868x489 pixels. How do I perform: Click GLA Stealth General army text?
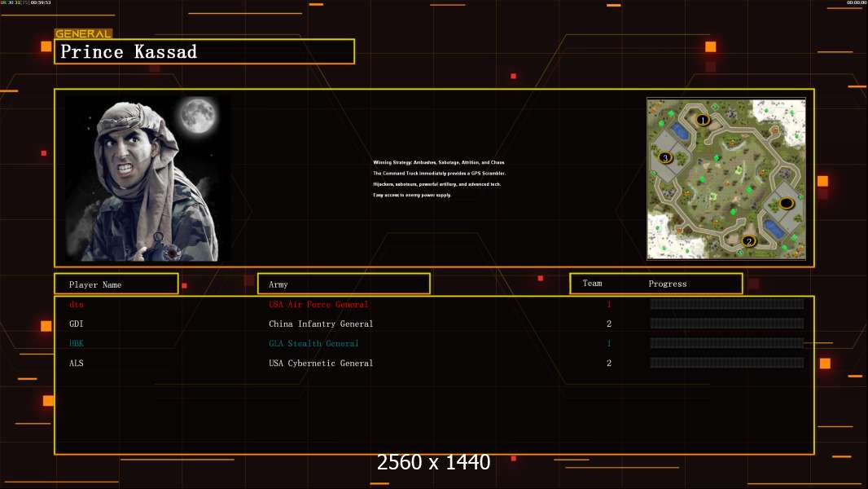point(313,343)
